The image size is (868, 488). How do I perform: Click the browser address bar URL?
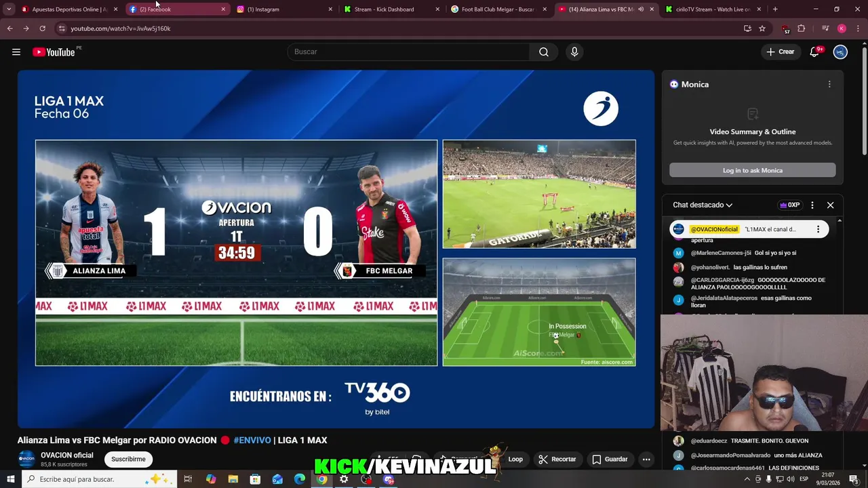coord(121,28)
